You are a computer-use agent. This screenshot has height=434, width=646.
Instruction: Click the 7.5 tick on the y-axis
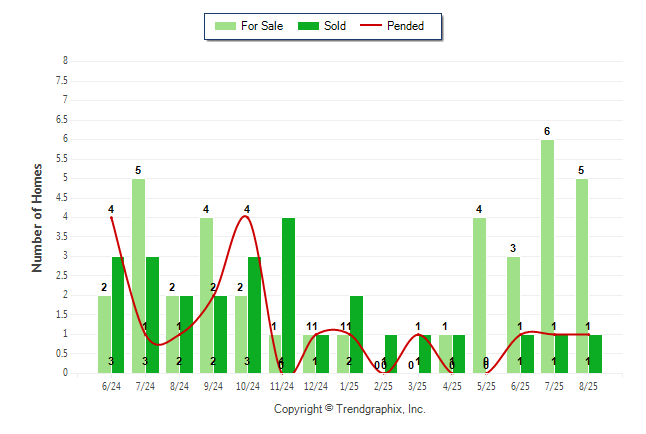[62, 80]
